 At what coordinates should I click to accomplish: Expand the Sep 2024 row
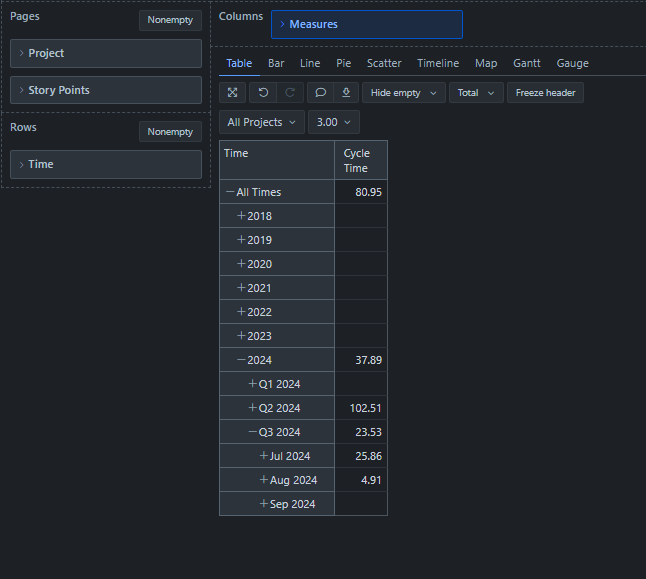tap(264, 504)
